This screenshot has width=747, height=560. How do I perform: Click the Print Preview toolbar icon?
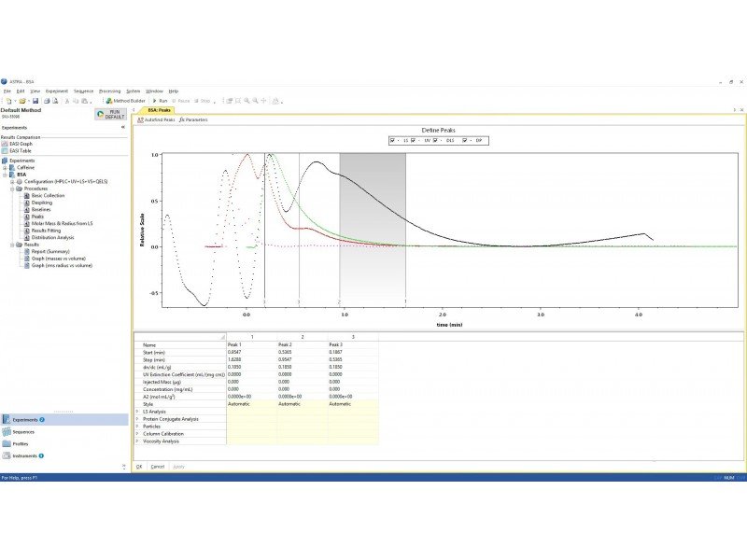tap(55, 101)
